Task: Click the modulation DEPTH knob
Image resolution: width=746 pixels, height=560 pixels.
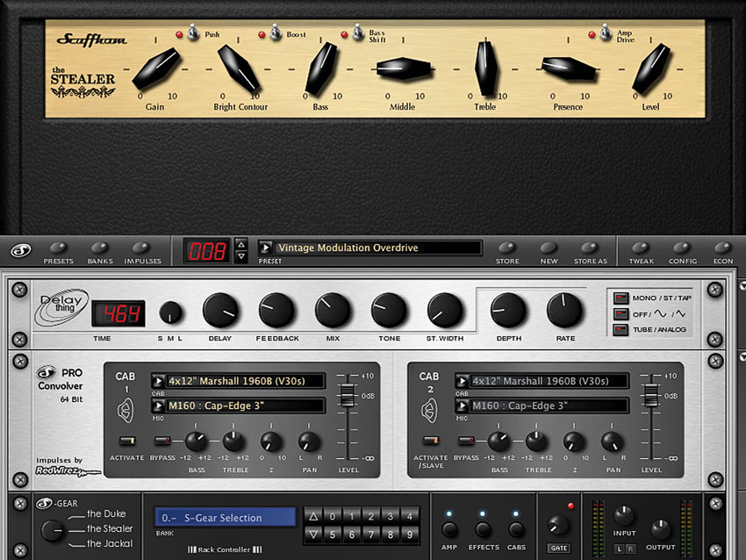Action: [508, 311]
